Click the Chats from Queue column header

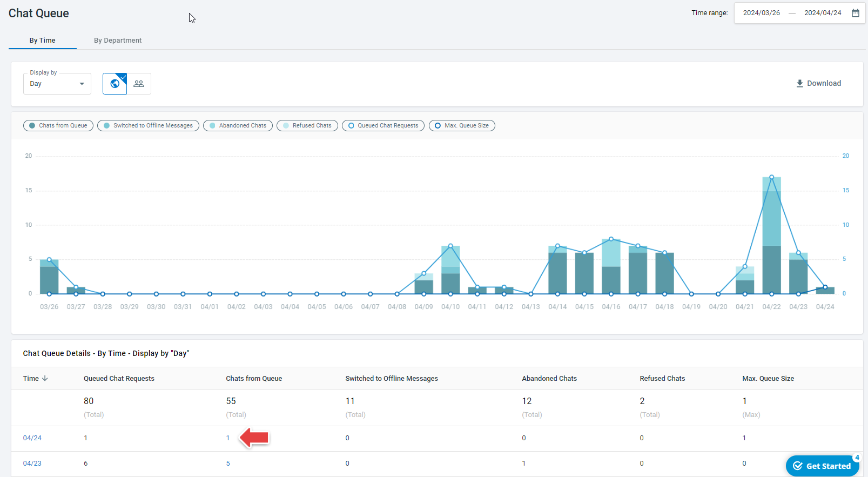pos(254,379)
